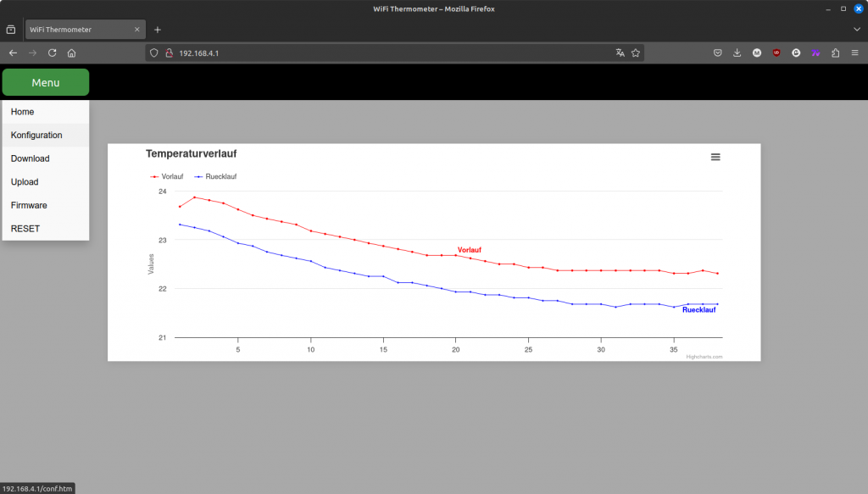
Task: Open the translate page icon
Action: (620, 53)
